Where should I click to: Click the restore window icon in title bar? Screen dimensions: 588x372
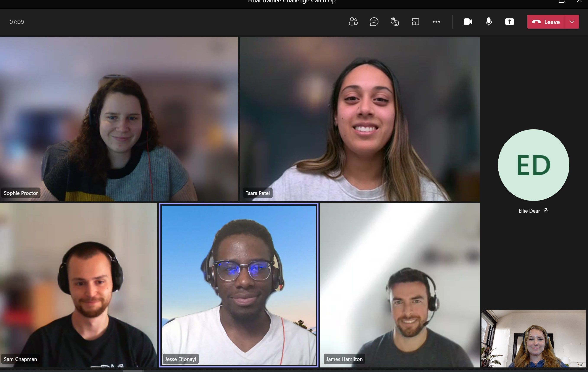(x=562, y=2)
